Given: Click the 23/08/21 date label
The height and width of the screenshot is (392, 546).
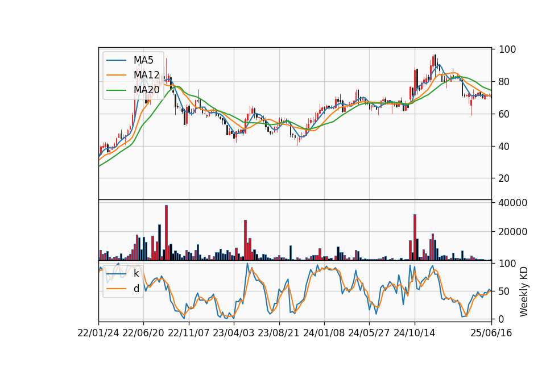Looking at the screenshot, I should tap(279, 333).
